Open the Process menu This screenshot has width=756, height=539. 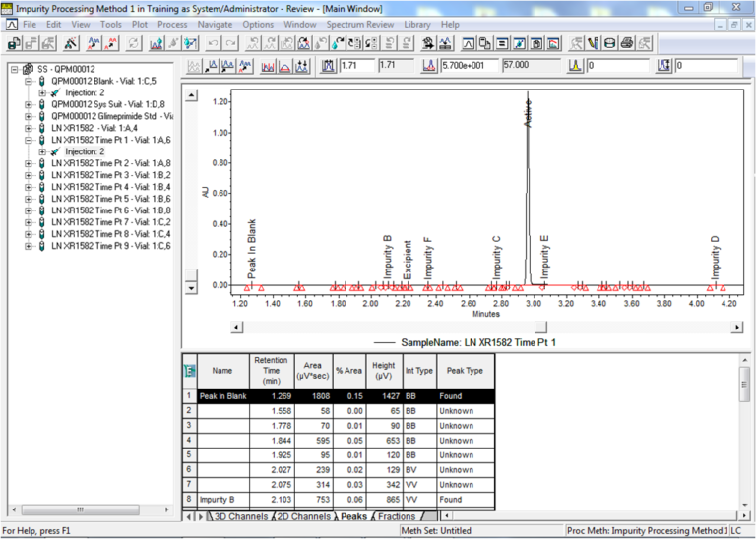172,24
